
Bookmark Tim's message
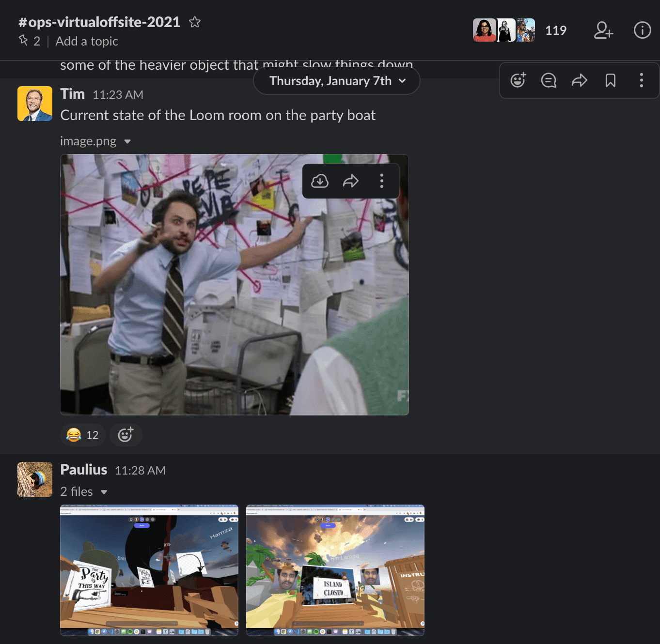point(610,80)
